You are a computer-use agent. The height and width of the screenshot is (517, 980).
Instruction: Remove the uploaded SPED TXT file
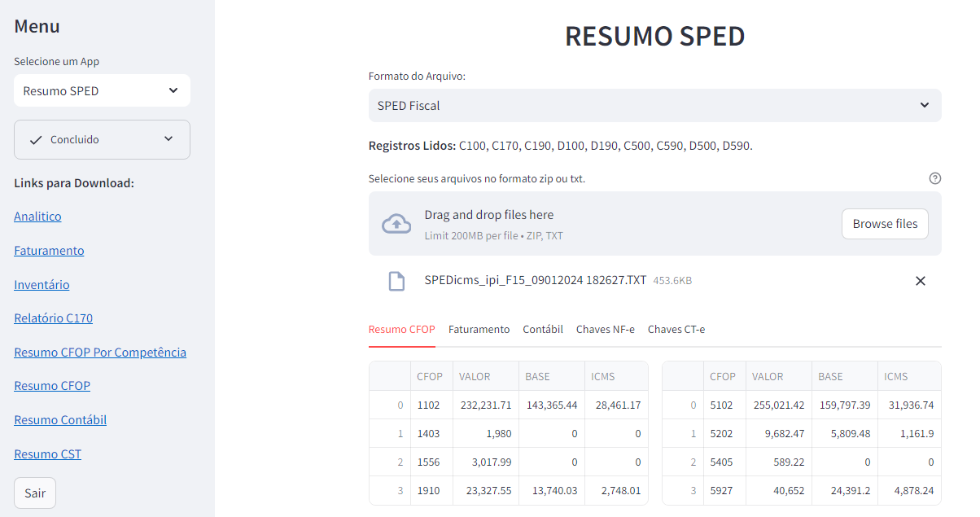pos(921,281)
